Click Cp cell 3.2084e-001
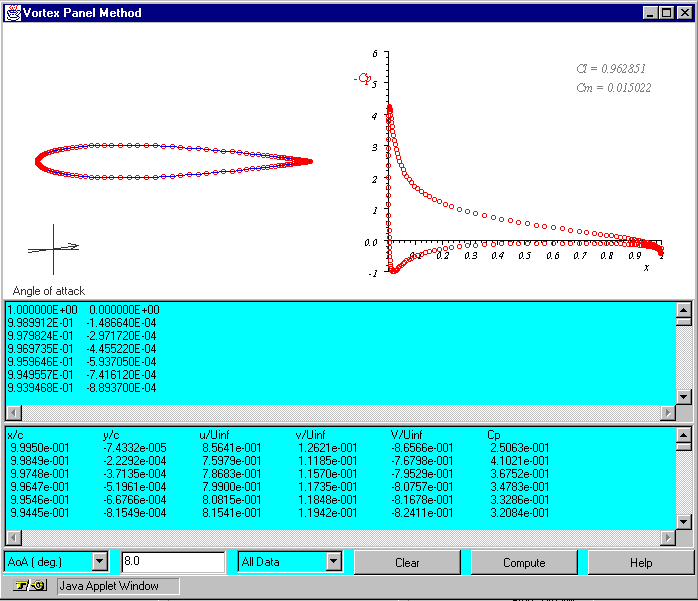The image size is (698, 601). pos(519,512)
